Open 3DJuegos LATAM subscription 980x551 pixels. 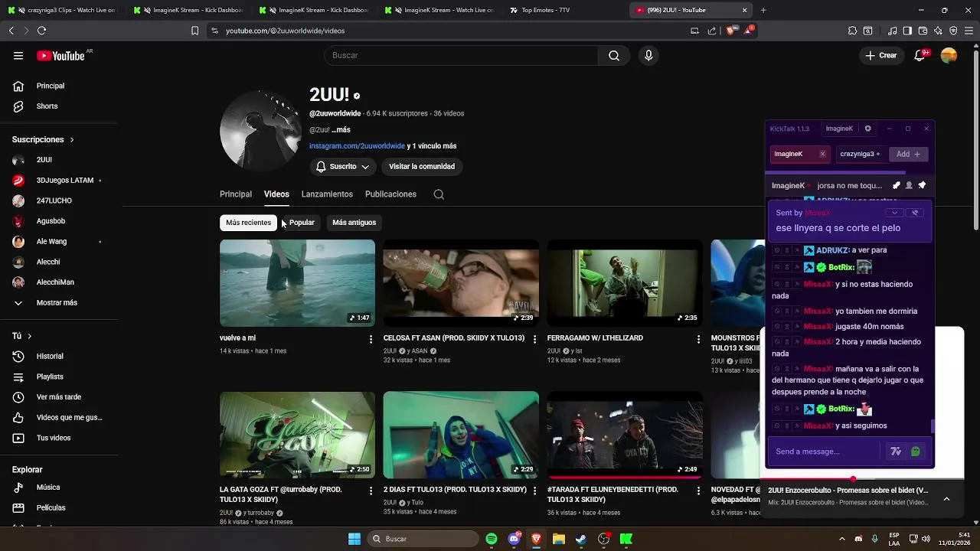65,181
